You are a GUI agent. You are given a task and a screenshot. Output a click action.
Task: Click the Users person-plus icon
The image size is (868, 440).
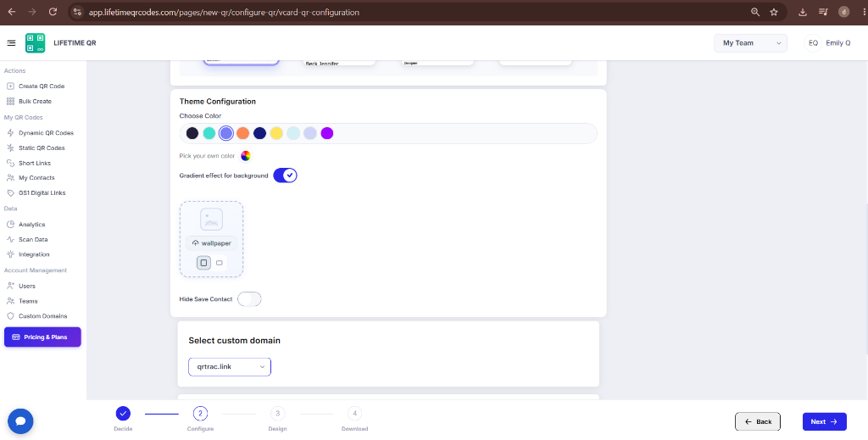tap(10, 287)
